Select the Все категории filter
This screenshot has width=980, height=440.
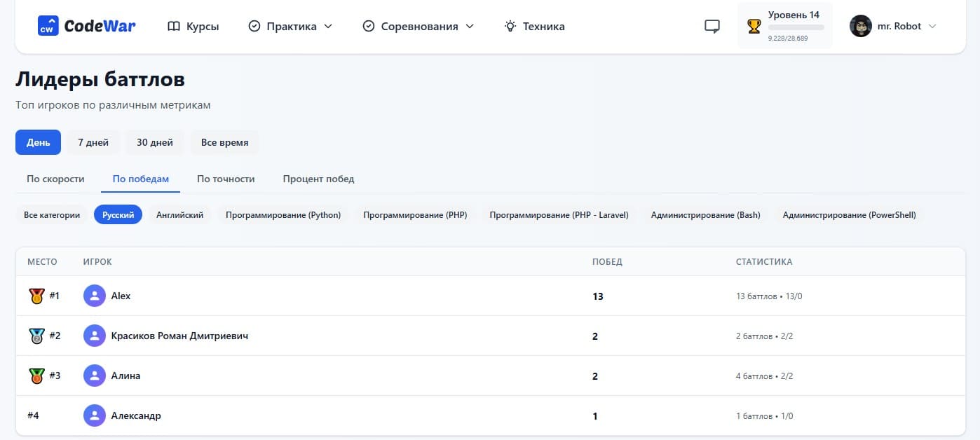click(50, 214)
